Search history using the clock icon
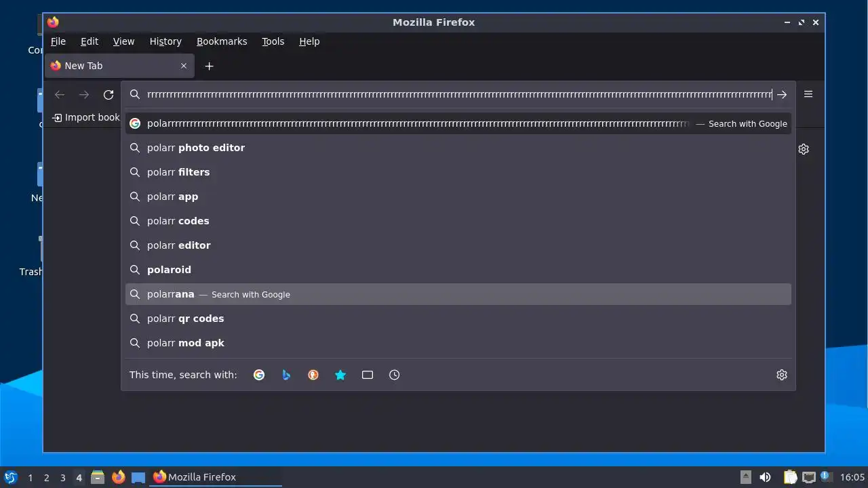This screenshot has width=868, height=488. [395, 375]
